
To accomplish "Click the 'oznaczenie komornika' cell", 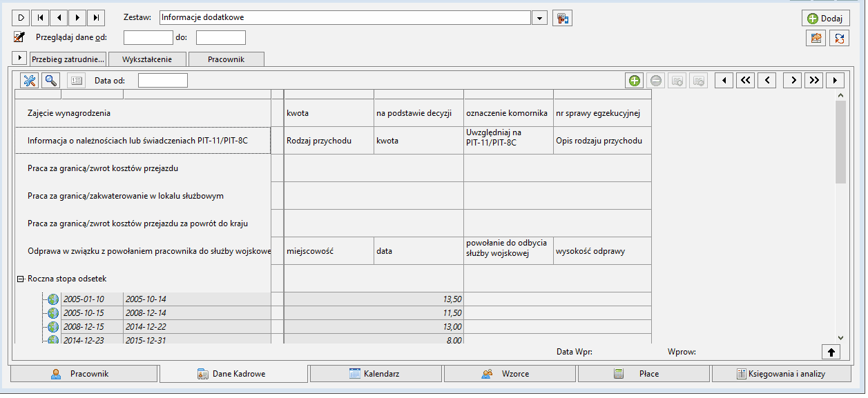I will click(x=508, y=113).
